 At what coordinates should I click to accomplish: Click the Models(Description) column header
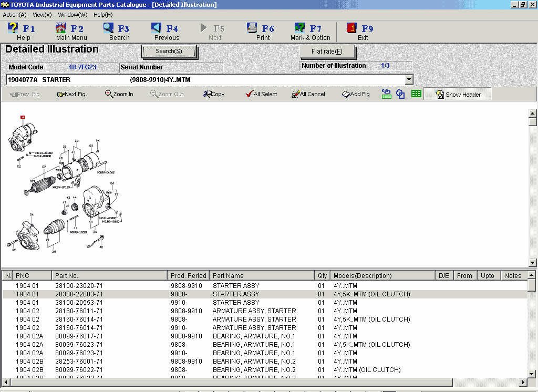382,276
